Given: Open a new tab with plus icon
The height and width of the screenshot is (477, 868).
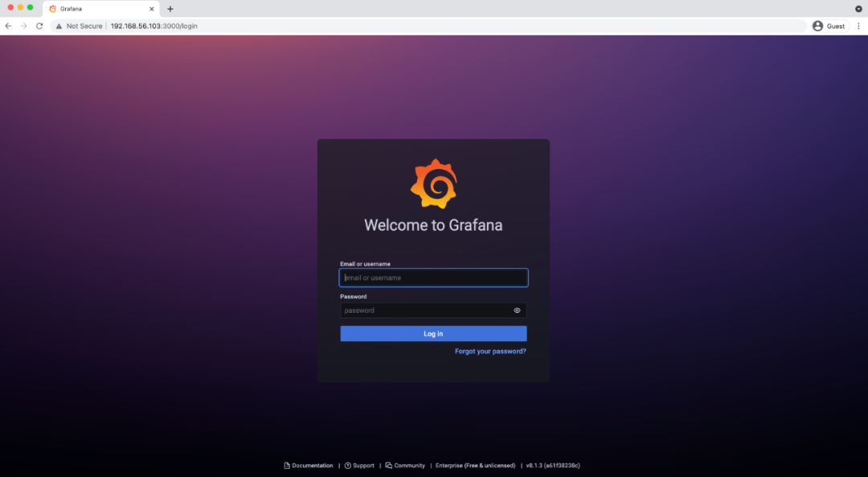Looking at the screenshot, I should tap(170, 9).
